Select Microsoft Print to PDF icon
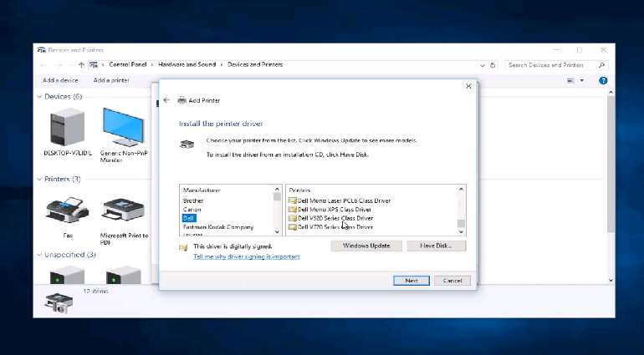This screenshot has height=355, width=644. 124,210
